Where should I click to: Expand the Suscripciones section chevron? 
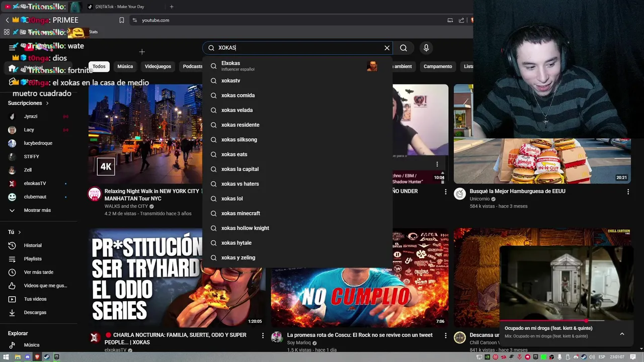[x=47, y=103]
